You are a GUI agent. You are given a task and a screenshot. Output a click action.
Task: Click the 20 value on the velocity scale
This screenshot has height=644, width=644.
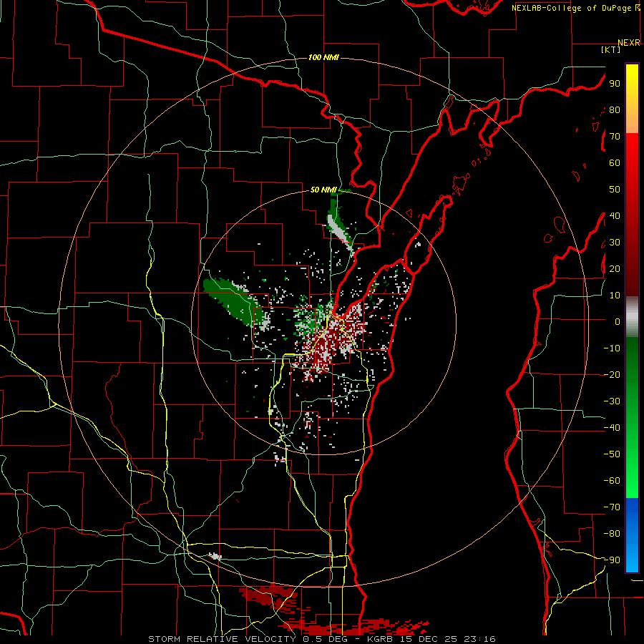[x=615, y=268]
